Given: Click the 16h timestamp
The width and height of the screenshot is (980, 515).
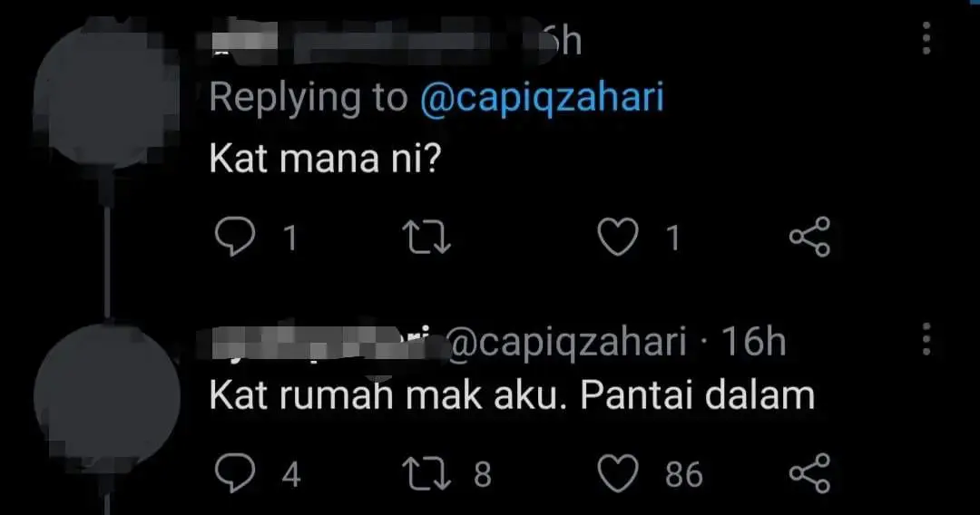Looking at the screenshot, I should [x=753, y=343].
